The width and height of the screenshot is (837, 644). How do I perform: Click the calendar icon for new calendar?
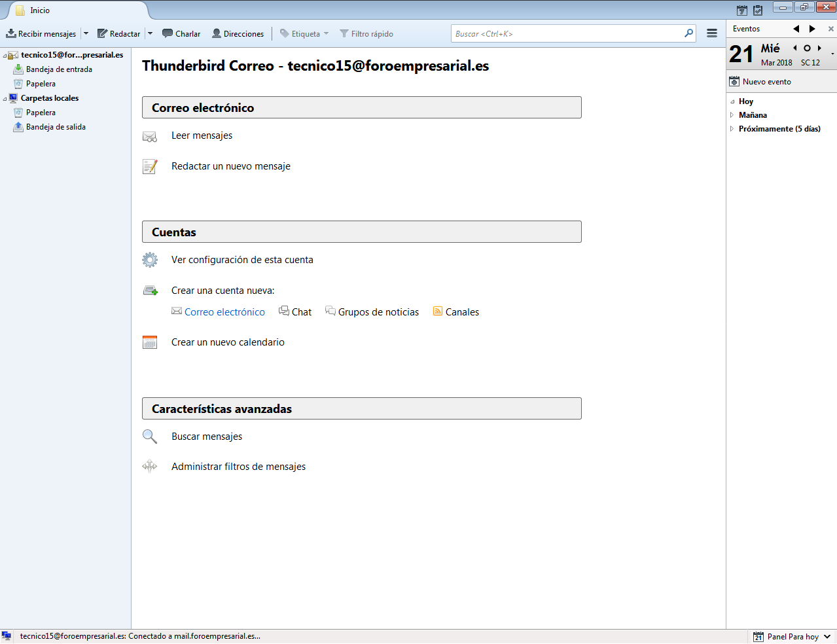(150, 342)
